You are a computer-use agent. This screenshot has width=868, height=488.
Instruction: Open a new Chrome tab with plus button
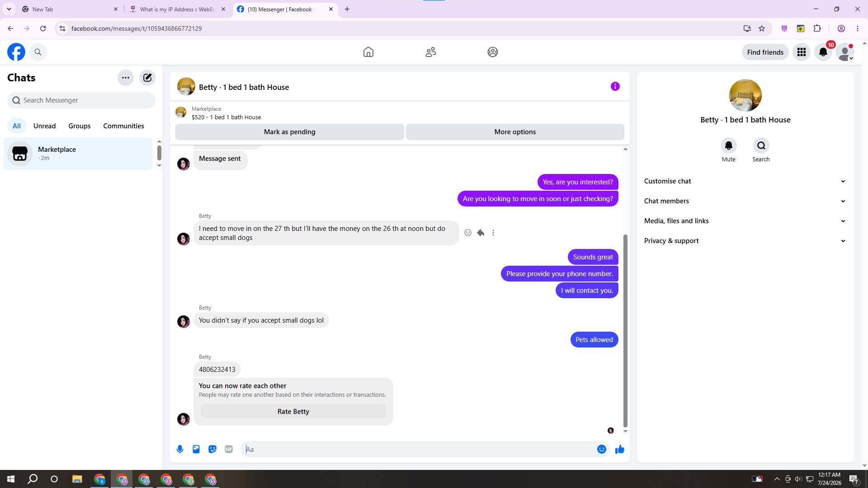[347, 9]
